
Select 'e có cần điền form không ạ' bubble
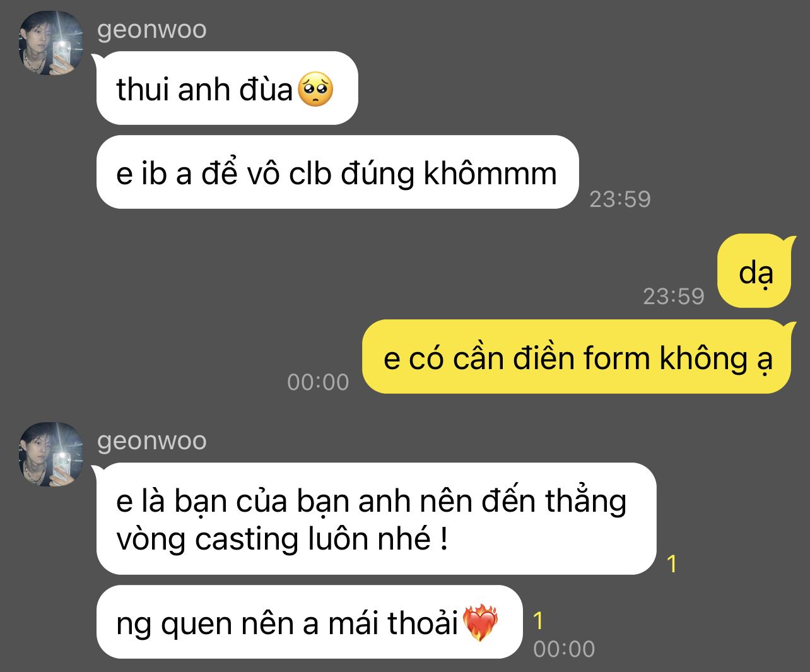[577, 357]
